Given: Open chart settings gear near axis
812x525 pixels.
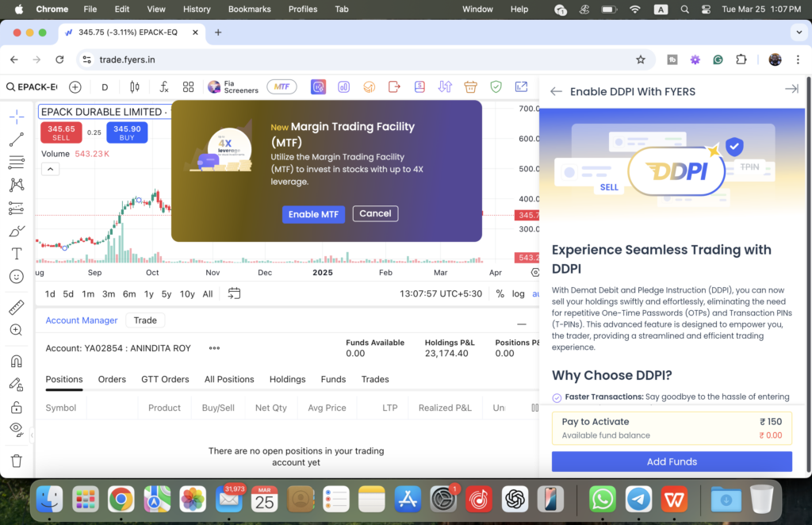Looking at the screenshot, I should coord(535,272).
